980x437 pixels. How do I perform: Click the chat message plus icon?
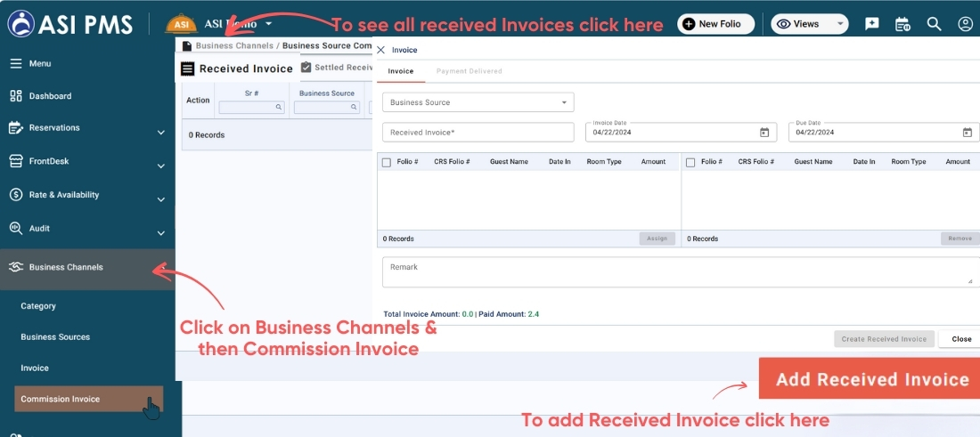[x=872, y=24]
